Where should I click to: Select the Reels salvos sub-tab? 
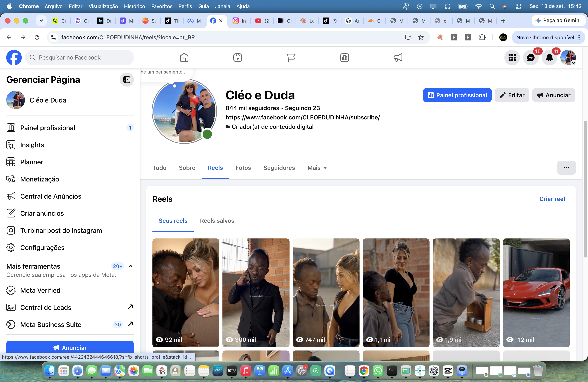(217, 221)
